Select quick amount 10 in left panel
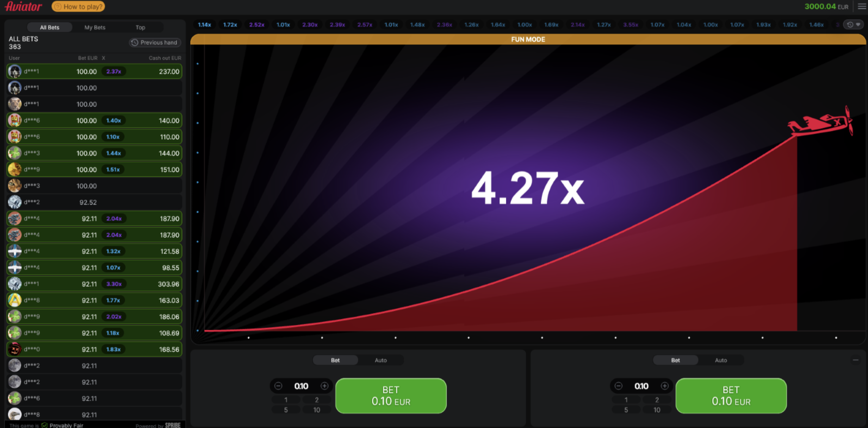 316,410
